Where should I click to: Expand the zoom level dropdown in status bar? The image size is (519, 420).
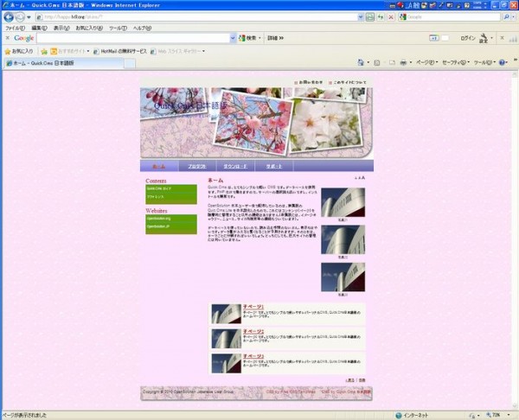507,415
